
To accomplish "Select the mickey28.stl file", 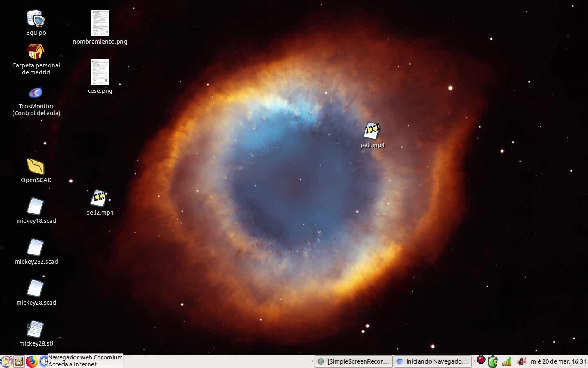I will (x=36, y=330).
